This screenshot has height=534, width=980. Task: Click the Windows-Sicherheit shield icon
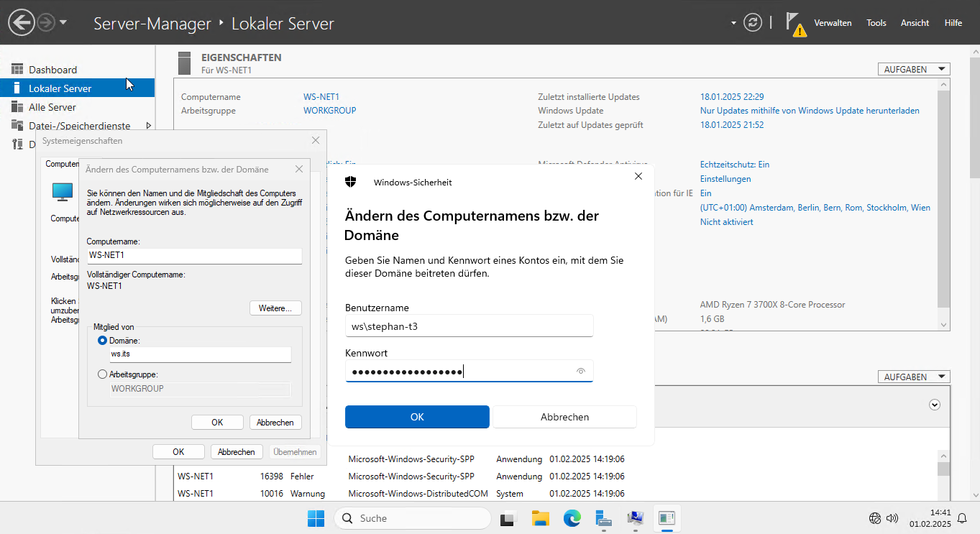click(x=351, y=182)
